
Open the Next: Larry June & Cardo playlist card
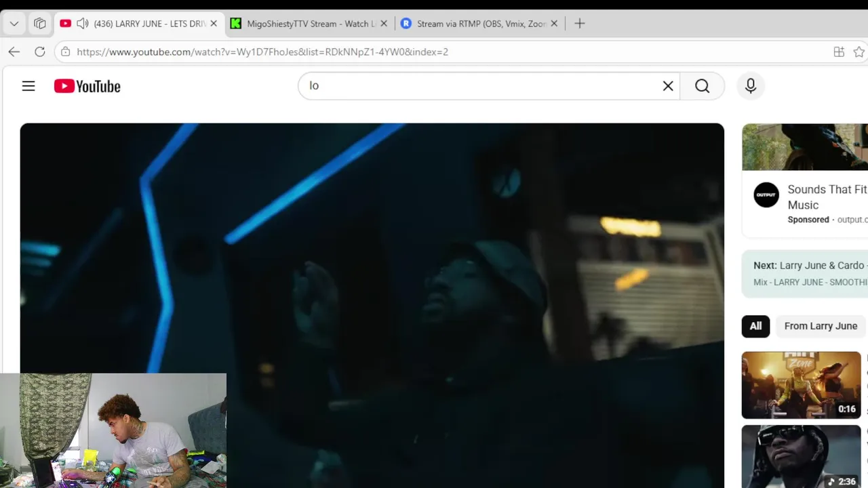pyautogui.click(x=805, y=274)
